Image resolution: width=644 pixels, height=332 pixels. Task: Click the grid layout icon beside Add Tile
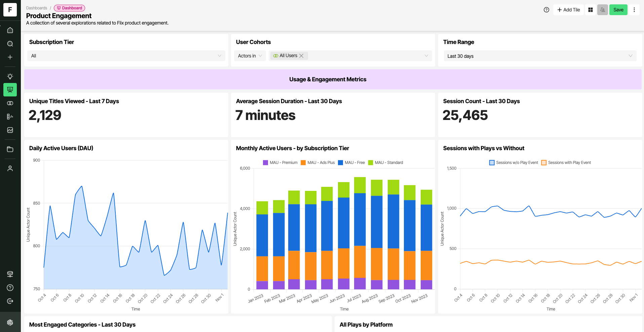[x=591, y=10]
